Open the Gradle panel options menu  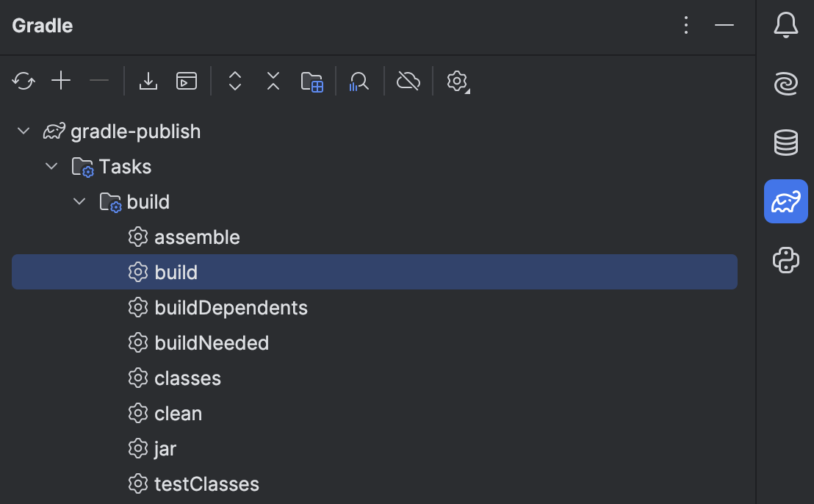(x=686, y=26)
